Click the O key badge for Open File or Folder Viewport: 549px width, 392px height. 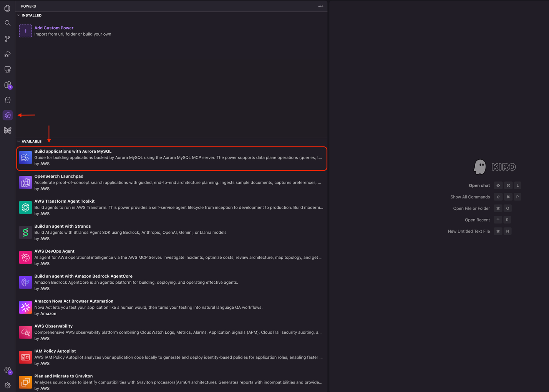(x=508, y=208)
